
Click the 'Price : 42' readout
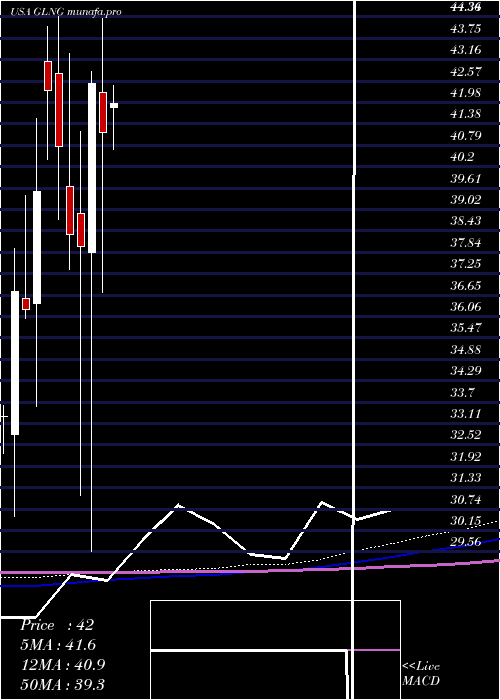57,625
